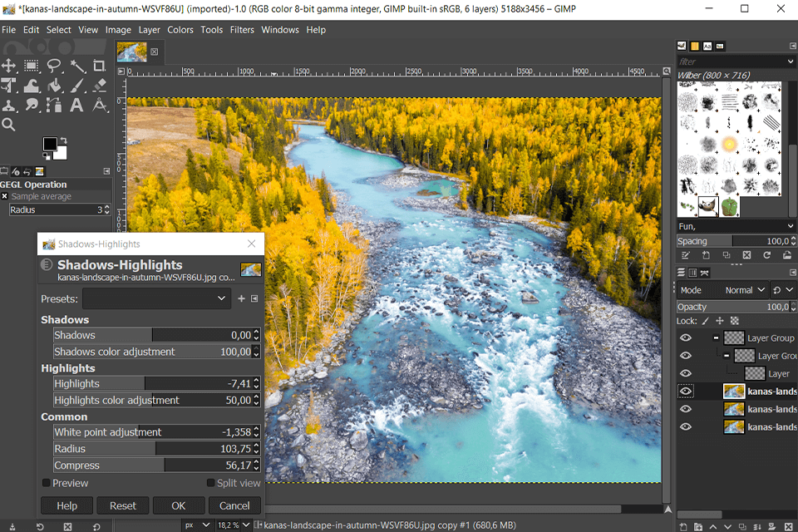This screenshot has height=532, width=798.
Task: Hide the selected kanas-landscape copy layer
Action: pos(686,391)
